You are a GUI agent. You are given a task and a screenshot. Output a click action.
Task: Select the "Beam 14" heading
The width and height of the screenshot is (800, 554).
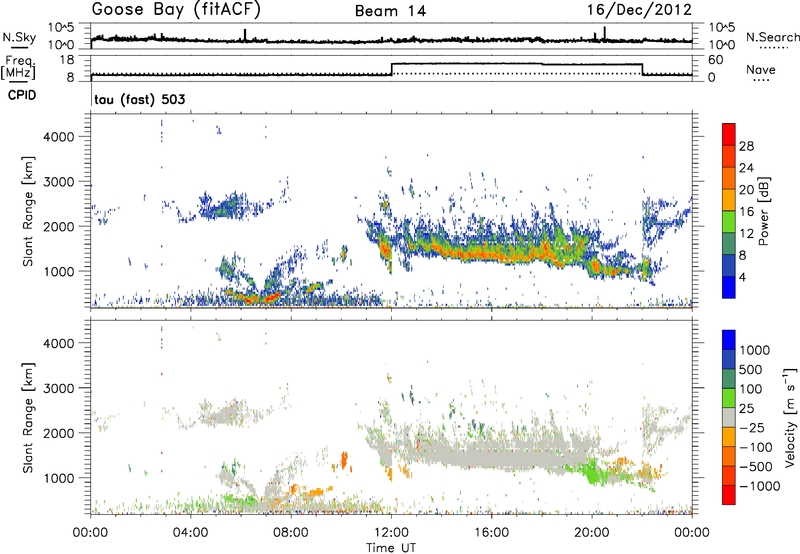(x=391, y=11)
